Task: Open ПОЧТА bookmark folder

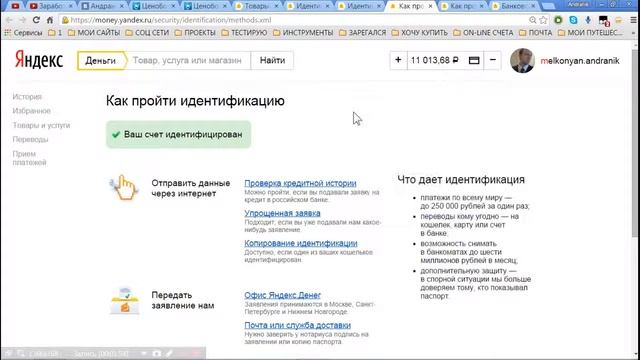Action: [536, 33]
